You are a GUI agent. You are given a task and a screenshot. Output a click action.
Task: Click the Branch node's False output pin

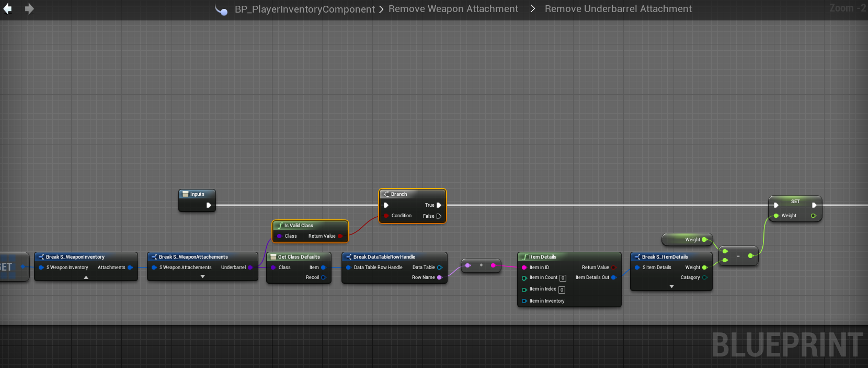439,216
